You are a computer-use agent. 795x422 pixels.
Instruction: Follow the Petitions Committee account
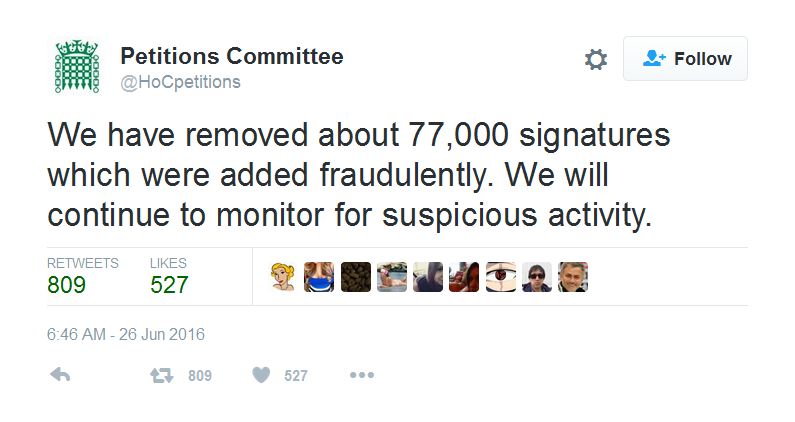685,59
